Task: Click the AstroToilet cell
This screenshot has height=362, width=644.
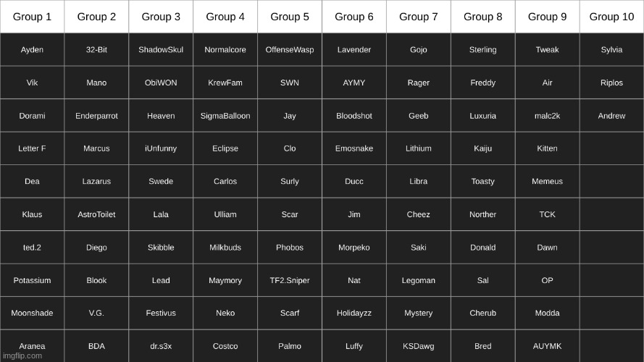Action: point(96,214)
